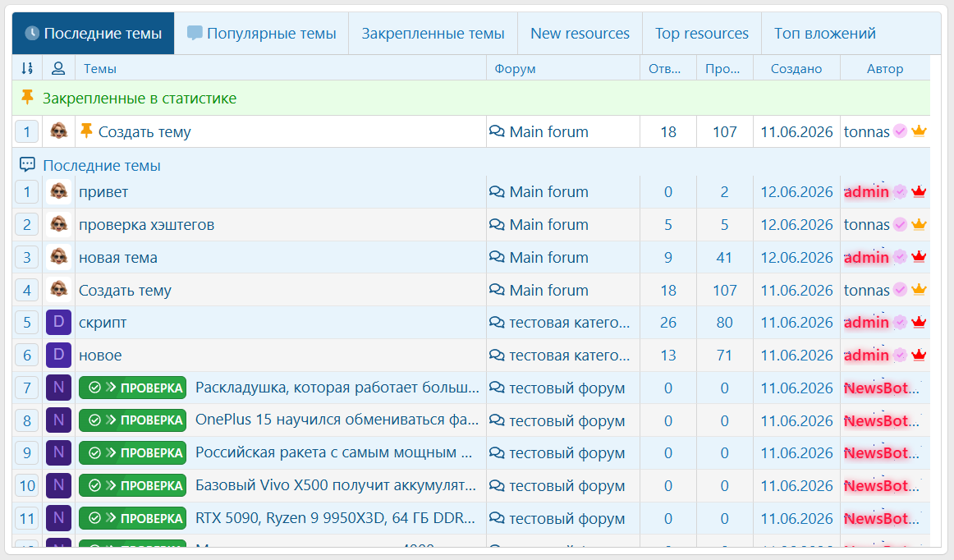Click 'ПРОВЕРКА' badge in 'RTX 5090' row
954x560 pixels.
tap(133, 518)
